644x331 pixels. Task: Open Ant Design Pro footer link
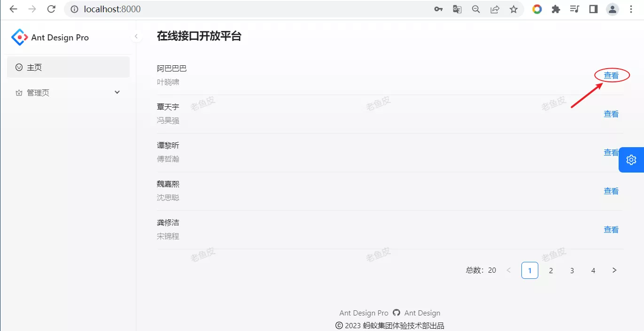pyautogui.click(x=364, y=313)
